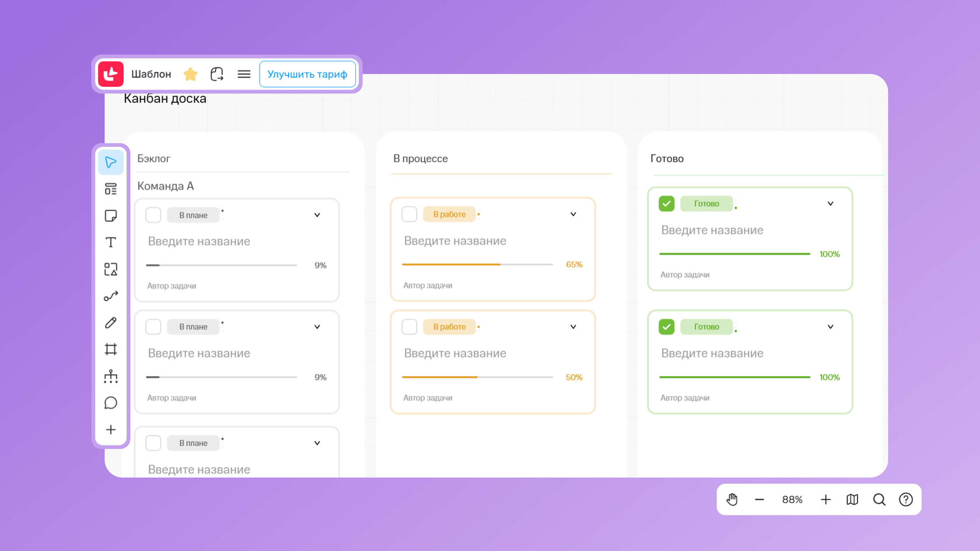This screenshot has width=980, height=551.
Task: Click the star favorite icon
Action: (x=190, y=74)
